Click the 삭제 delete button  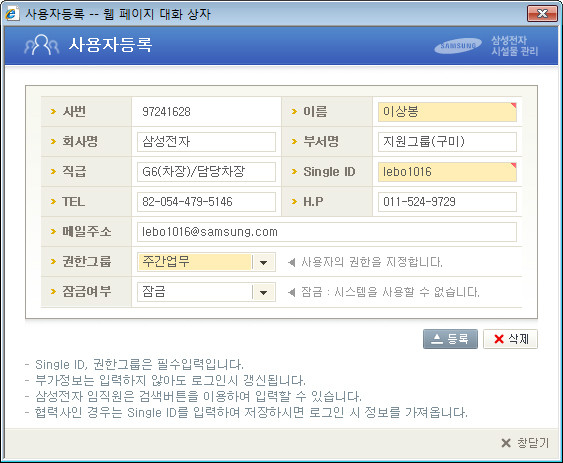coord(510,339)
